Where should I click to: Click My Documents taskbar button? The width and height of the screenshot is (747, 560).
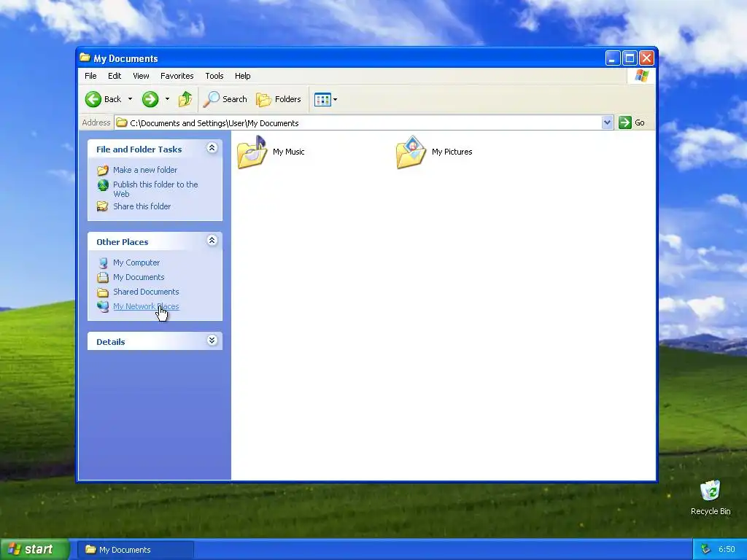pyautogui.click(x=136, y=550)
